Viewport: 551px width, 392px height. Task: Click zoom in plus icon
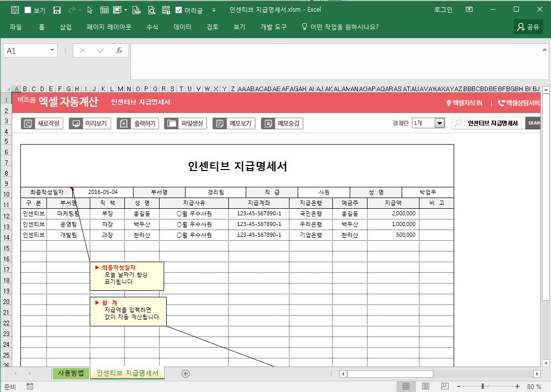pyautogui.click(x=517, y=386)
